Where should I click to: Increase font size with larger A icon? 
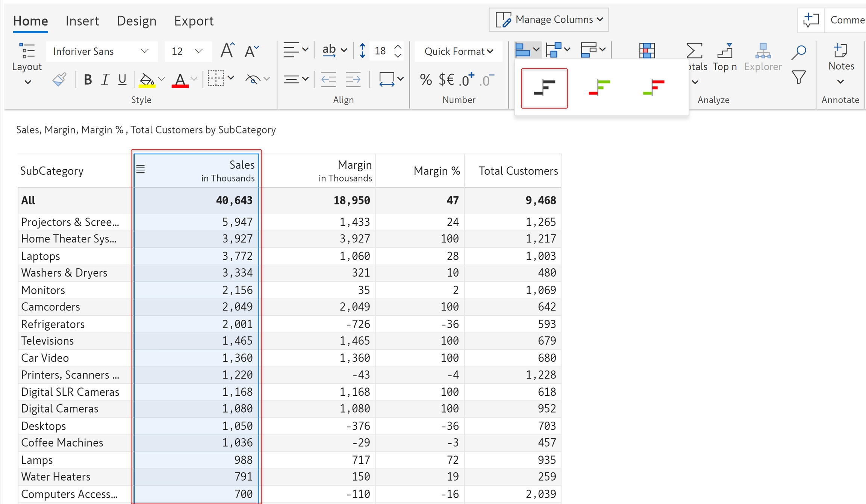[x=227, y=50]
